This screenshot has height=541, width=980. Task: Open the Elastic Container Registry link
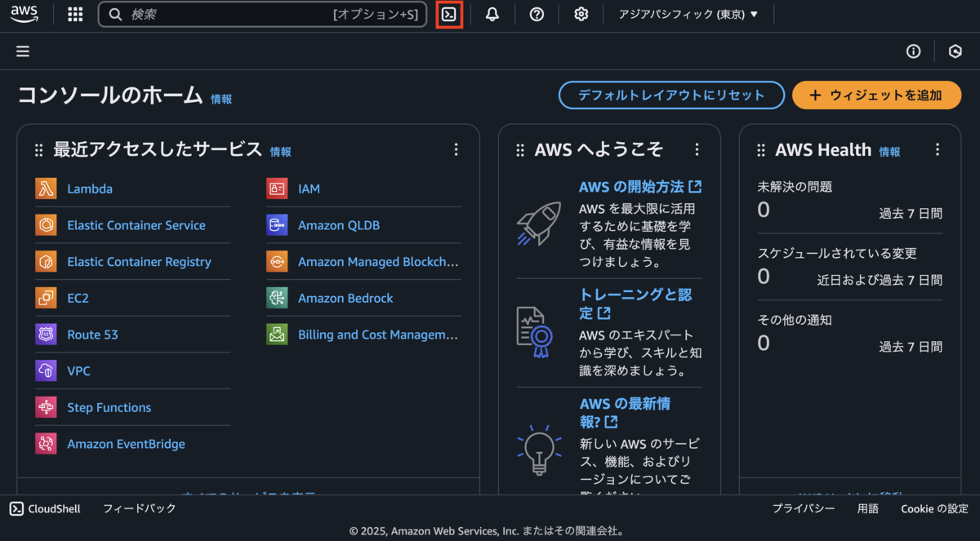click(139, 261)
